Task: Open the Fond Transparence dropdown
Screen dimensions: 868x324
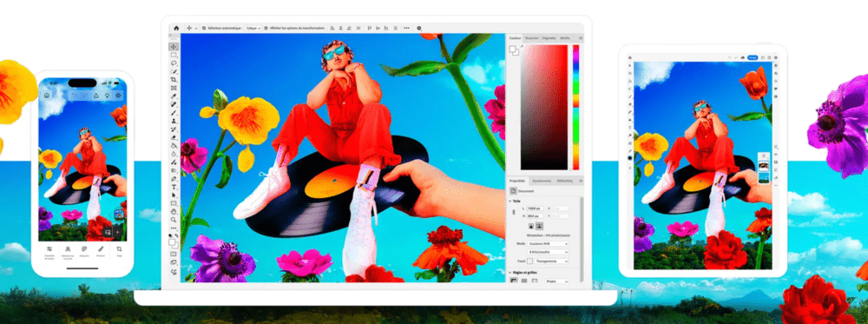Action: 551,261
